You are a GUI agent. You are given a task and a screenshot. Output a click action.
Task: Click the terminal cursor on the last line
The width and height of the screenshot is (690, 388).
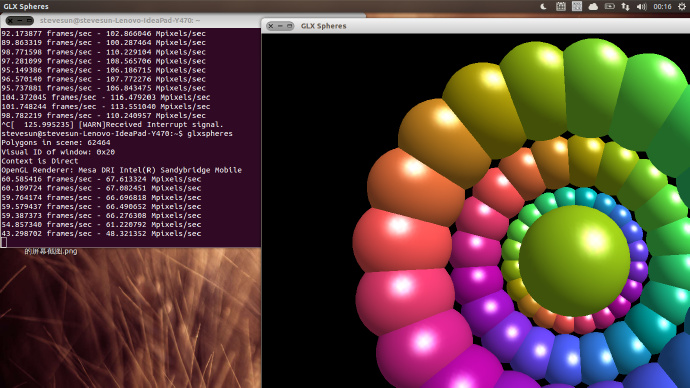(x=4, y=242)
